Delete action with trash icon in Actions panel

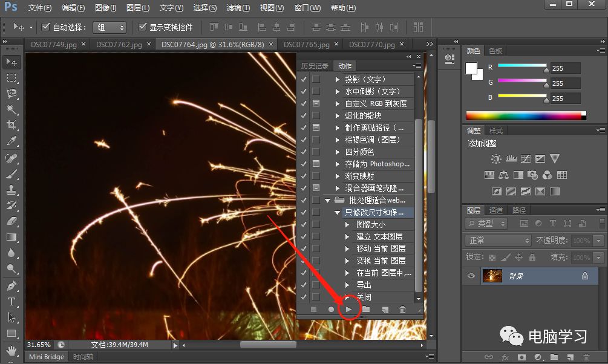click(402, 310)
